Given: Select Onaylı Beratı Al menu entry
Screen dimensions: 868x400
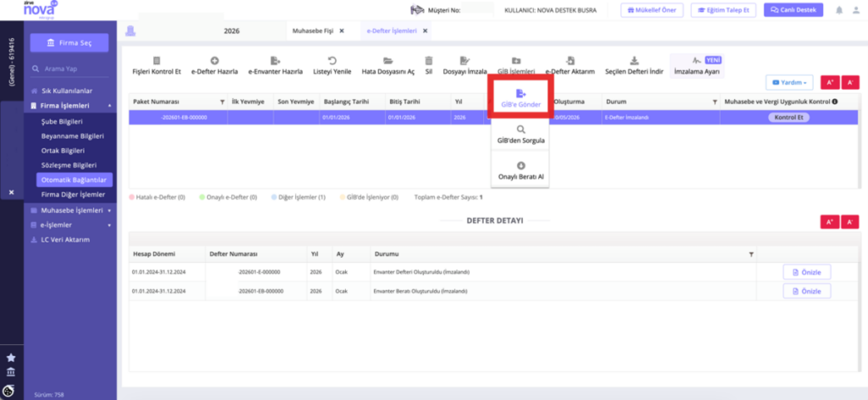Looking at the screenshot, I should click(520, 171).
